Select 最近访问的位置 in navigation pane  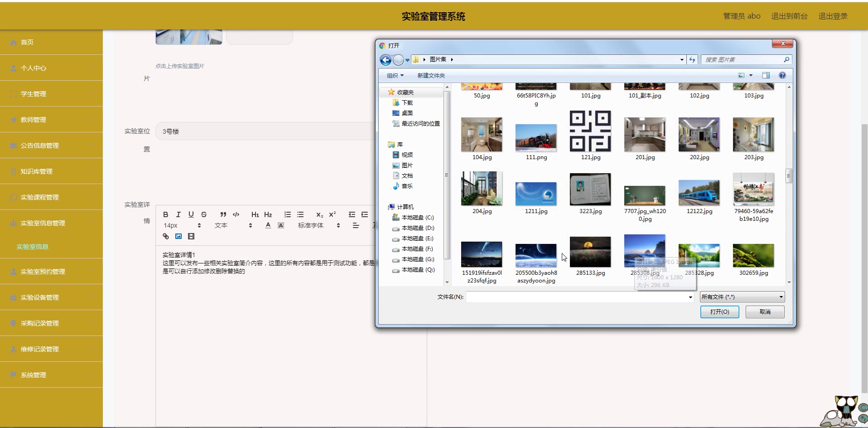coord(416,124)
